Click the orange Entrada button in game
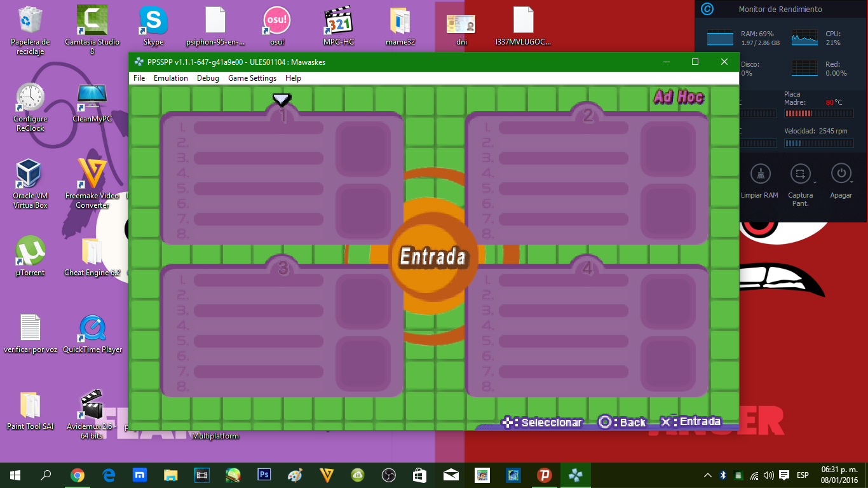Image resolution: width=868 pixels, height=488 pixels. point(433,257)
